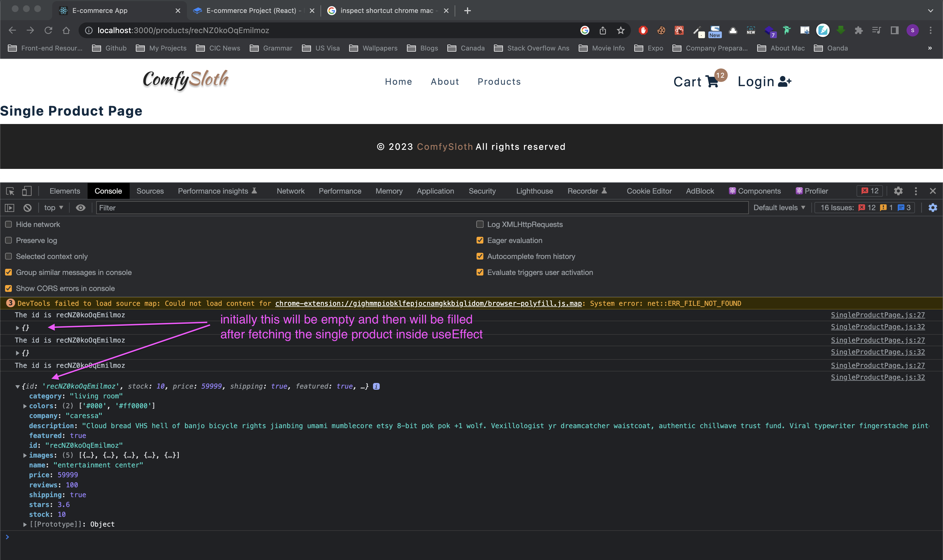Screen dimensions: 943x560
Task: Open the DevTools settings gear
Action: coord(898,191)
